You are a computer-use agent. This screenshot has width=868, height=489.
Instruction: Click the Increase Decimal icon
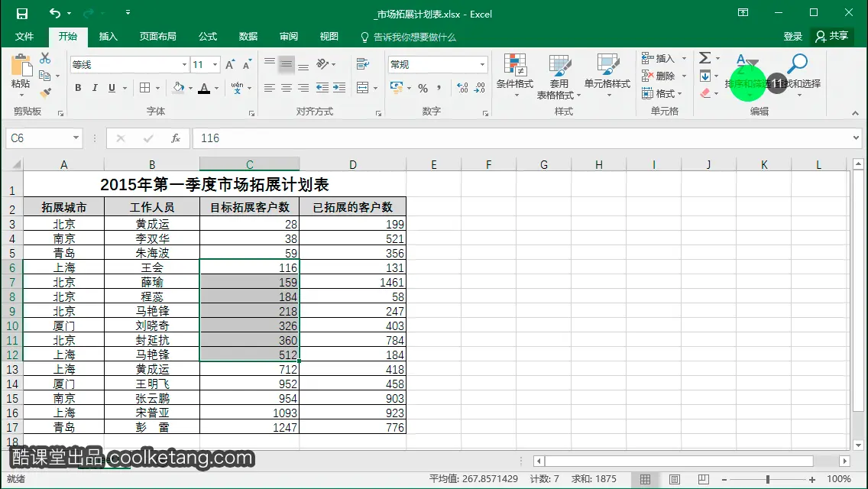[462, 88]
